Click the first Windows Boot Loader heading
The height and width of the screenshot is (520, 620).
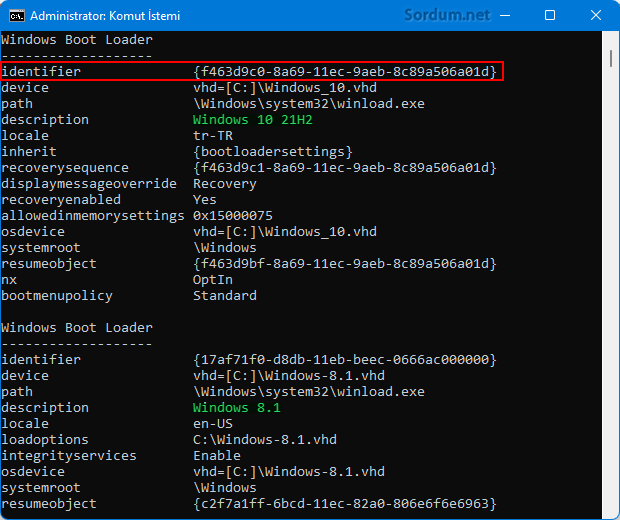click(x=77, y=40)
